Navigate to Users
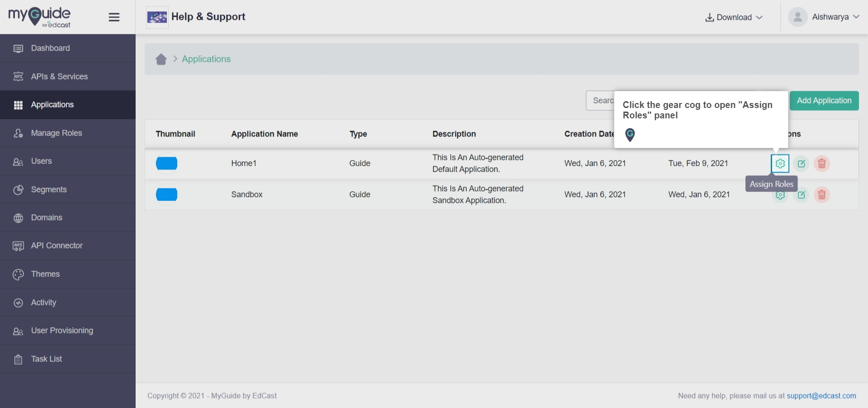The width and height of the screenshot is (868, 408). [x=68, y=161]
